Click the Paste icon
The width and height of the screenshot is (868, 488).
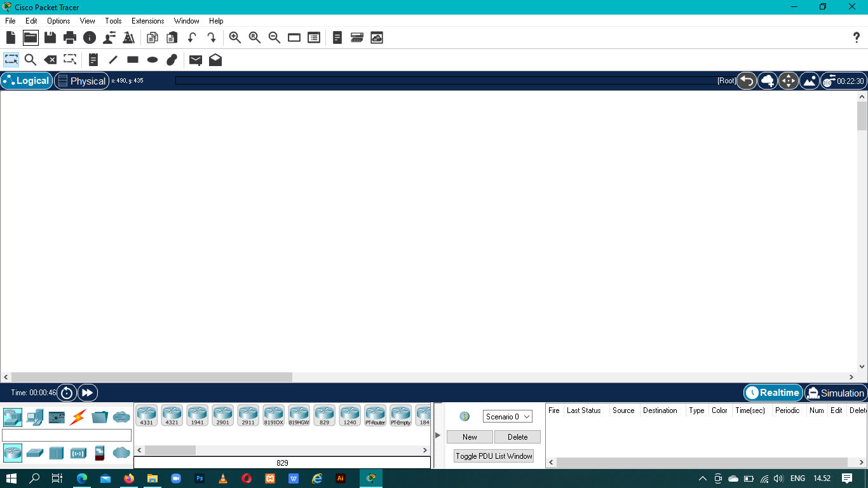(x=172, y=37)
